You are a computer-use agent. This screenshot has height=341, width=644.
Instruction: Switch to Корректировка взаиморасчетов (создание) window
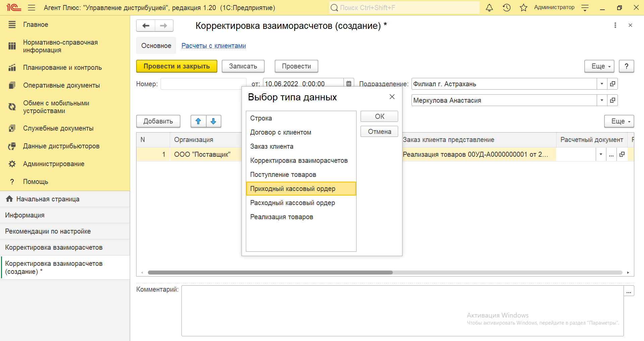(x=65, y=267)
